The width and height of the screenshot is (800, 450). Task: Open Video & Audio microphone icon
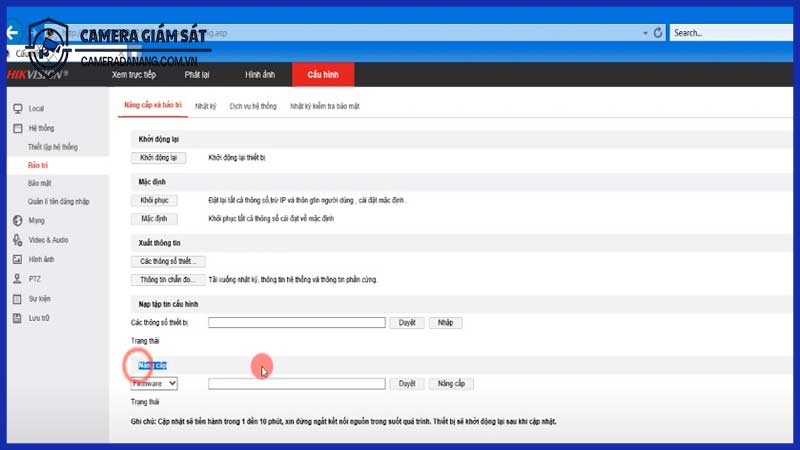(x=16, y=240)
